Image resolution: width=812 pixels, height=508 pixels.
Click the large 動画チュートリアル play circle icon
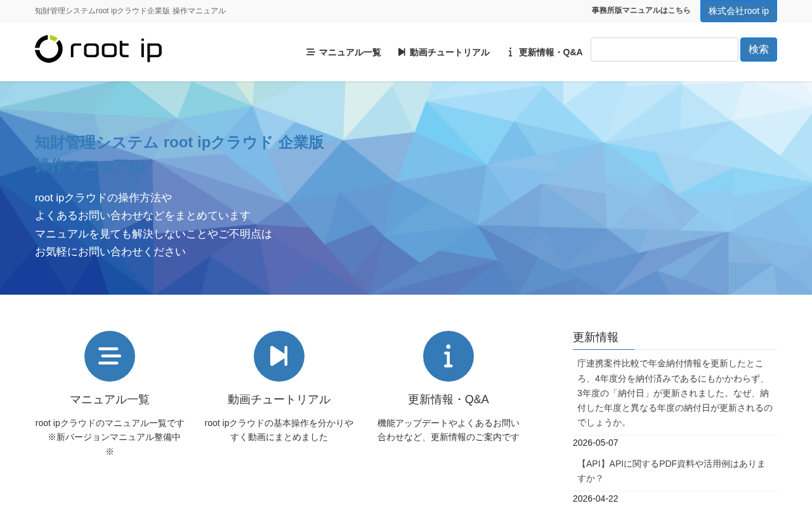[x=279, y=356]
